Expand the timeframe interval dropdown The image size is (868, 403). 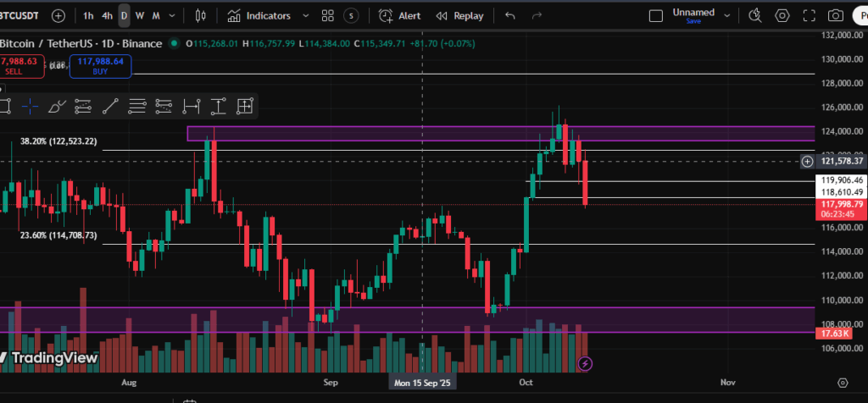(172, 15)
